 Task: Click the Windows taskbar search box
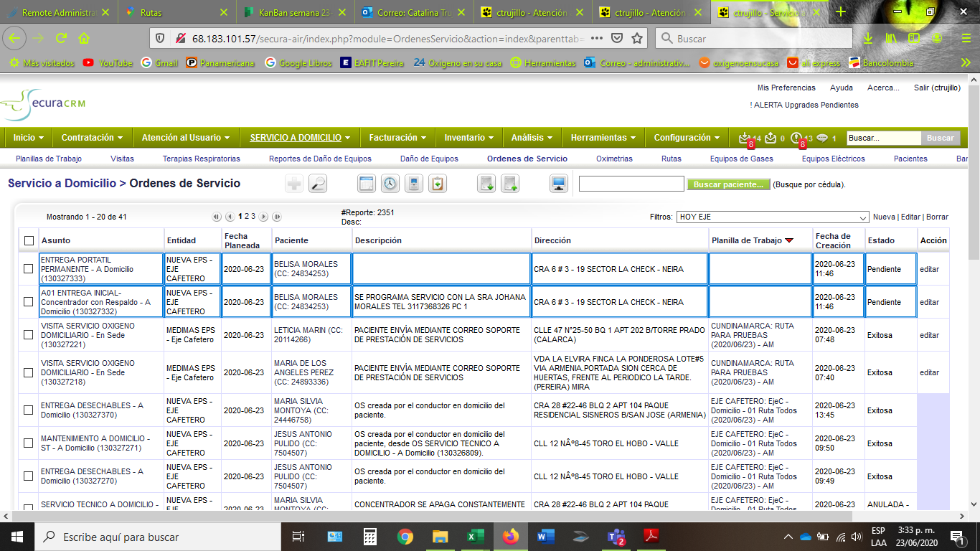coord(158,536)
